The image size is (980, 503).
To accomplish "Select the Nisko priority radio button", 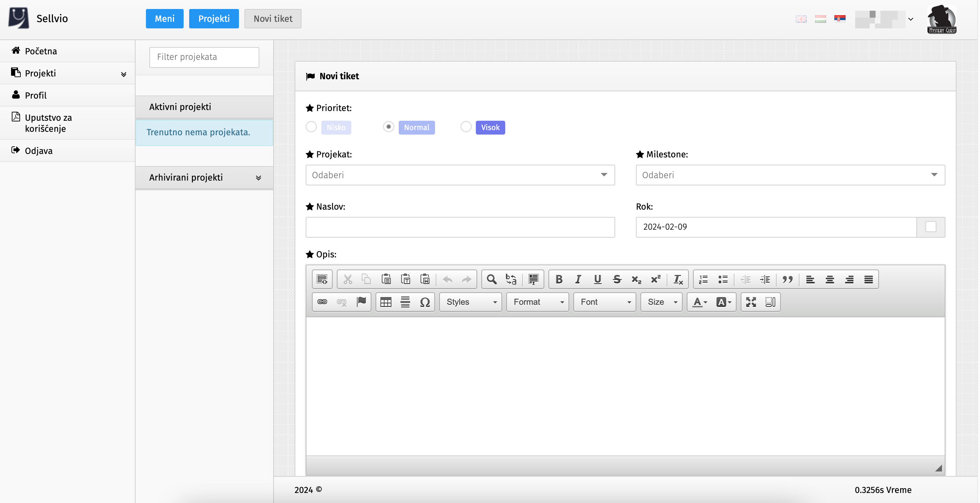I will pos(311,127).
